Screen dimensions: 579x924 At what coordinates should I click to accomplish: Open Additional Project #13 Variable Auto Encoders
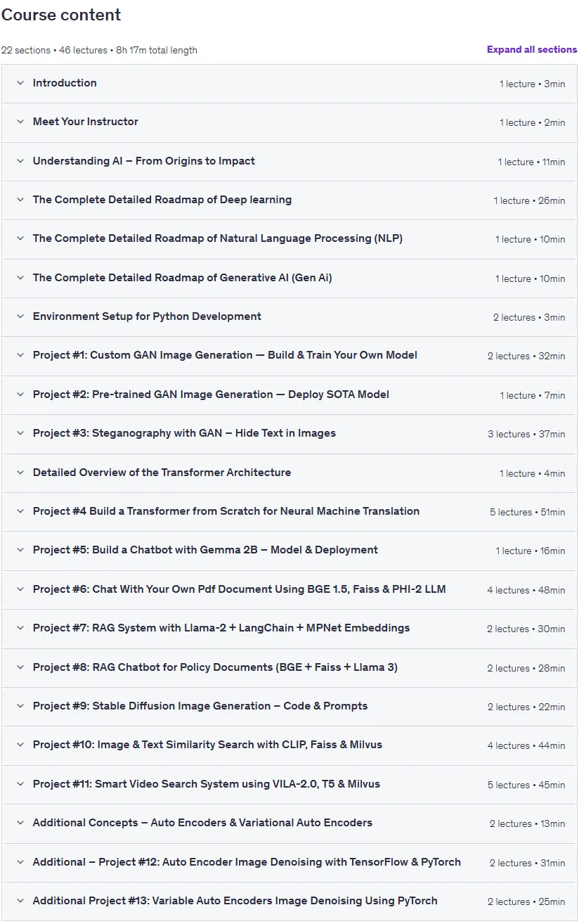[x=289, y=901]
